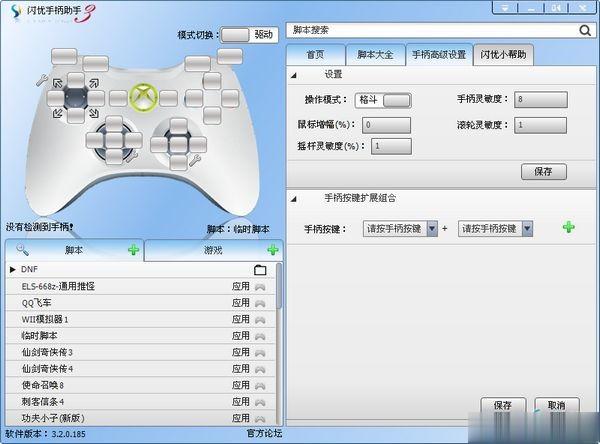
Task: Click the green Xbox guide button
Action: coord(143,98)
